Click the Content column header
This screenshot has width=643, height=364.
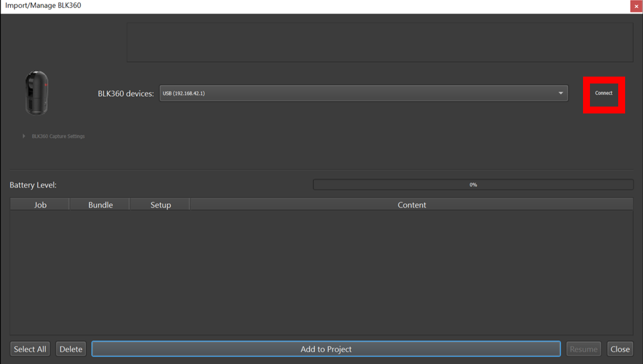pyautogui.click(x=411, y=204)
